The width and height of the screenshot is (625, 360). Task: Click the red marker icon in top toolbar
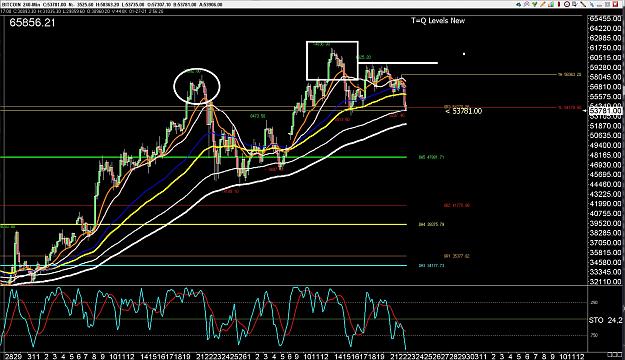coord(559,4)
